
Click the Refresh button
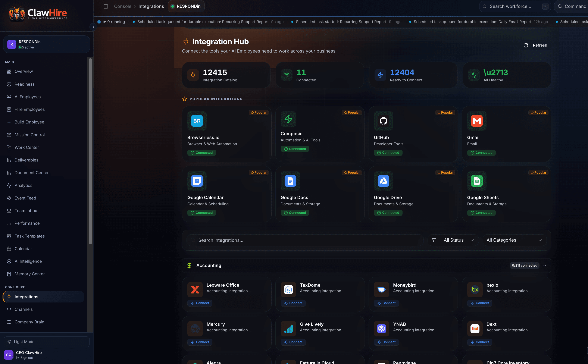pyautogui.click(x=535, y=45)
